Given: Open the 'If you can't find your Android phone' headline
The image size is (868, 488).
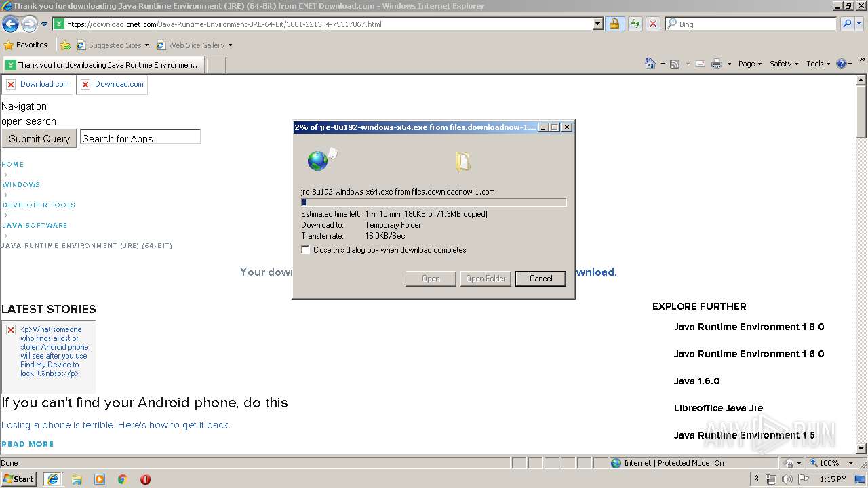Looking at the screenshot, I should 144,403.
